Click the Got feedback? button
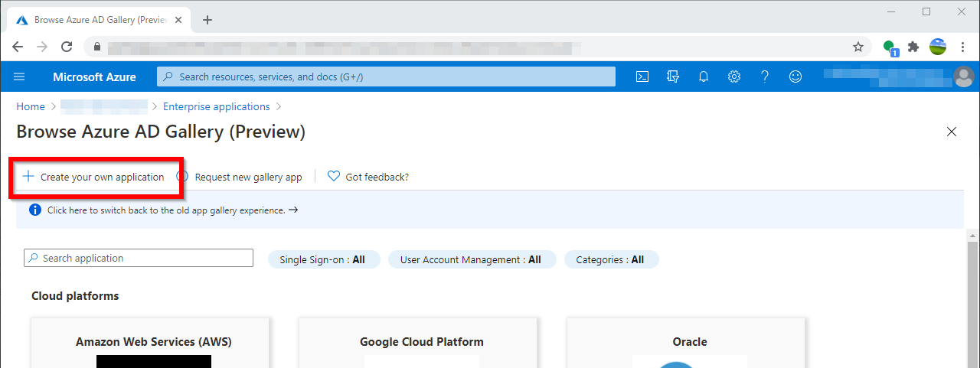This screenshot has width=980, height=368. pyautogui.click(x=368, y=177)
